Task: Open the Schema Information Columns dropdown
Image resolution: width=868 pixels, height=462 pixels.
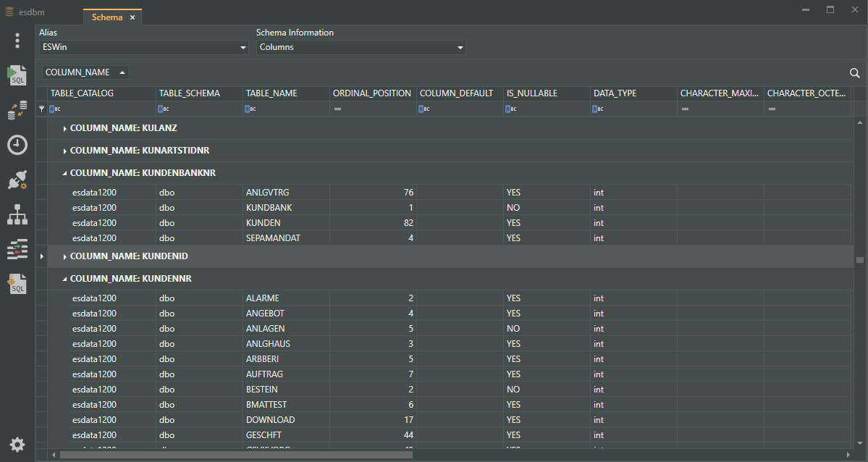Action: click(x=361, y=48)
